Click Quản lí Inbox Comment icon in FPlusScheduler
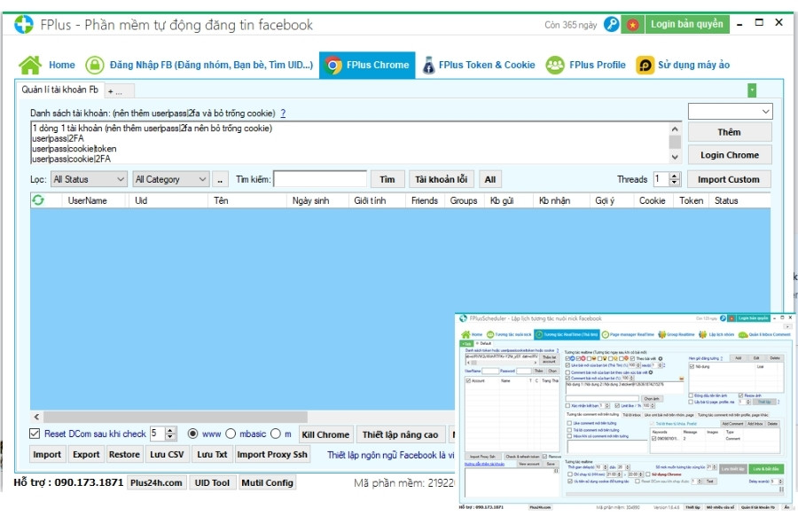 [x=742, y=334]
